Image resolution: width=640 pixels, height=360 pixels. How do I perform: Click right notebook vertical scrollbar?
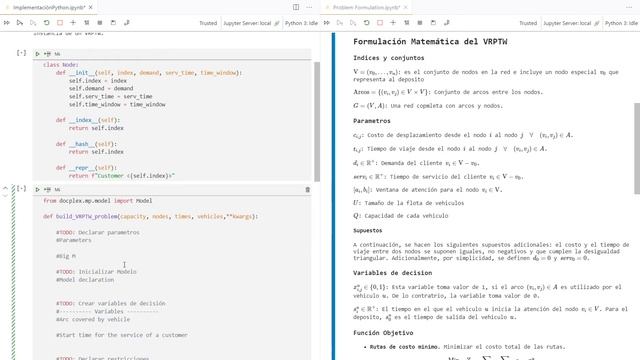point(637,149)
